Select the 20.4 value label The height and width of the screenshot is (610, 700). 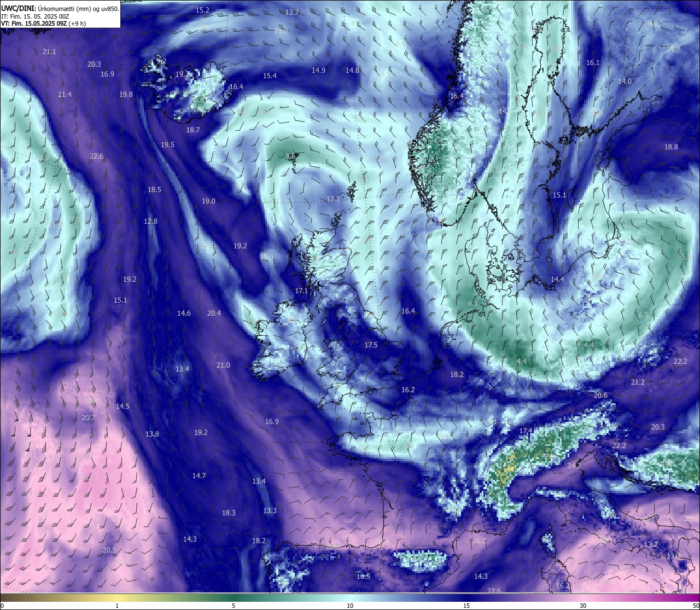214,313
